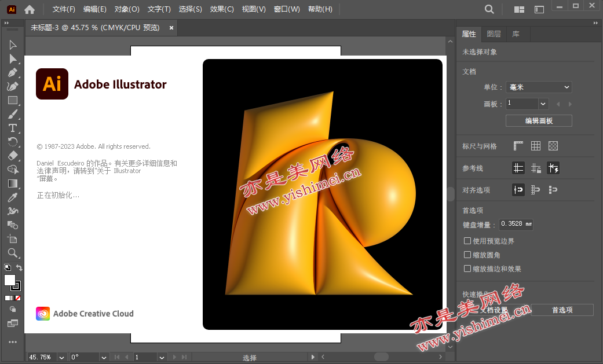Expand the collapsed toolbar double arrow
The width and height of the screenshot is (603, 364).
6,24
